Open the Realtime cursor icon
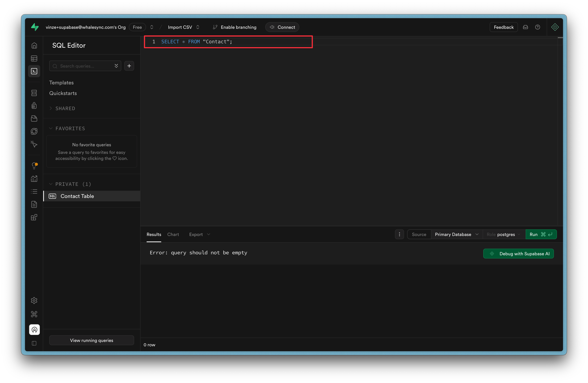The width and height of the screenshot is (588, 383). point(34,144)
